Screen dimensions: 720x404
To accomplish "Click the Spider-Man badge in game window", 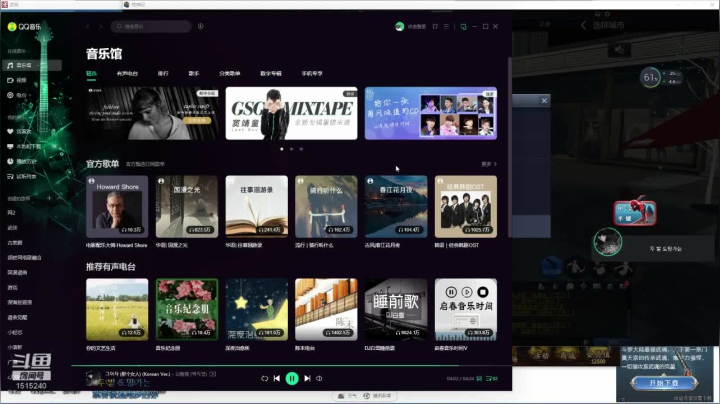I will (x=635, y=211).
